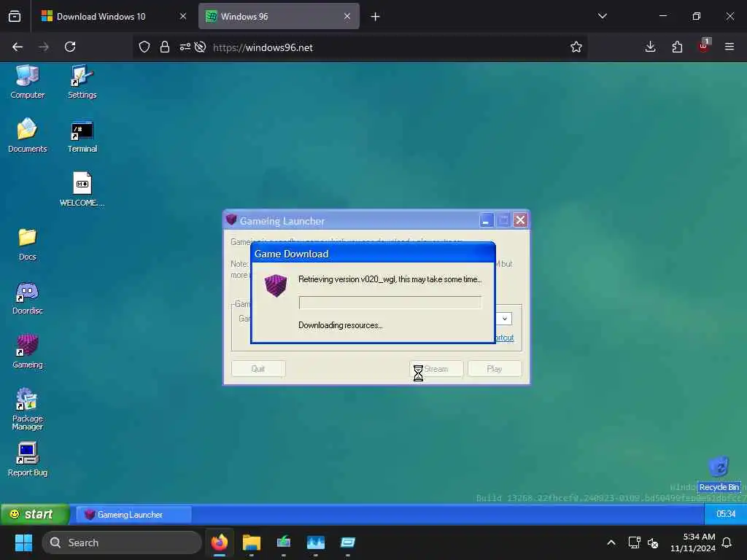The width and height of the screenshot is (747, 560).
Task: Reload the current page
Action: pyautogui.click(x=70, y=47)
